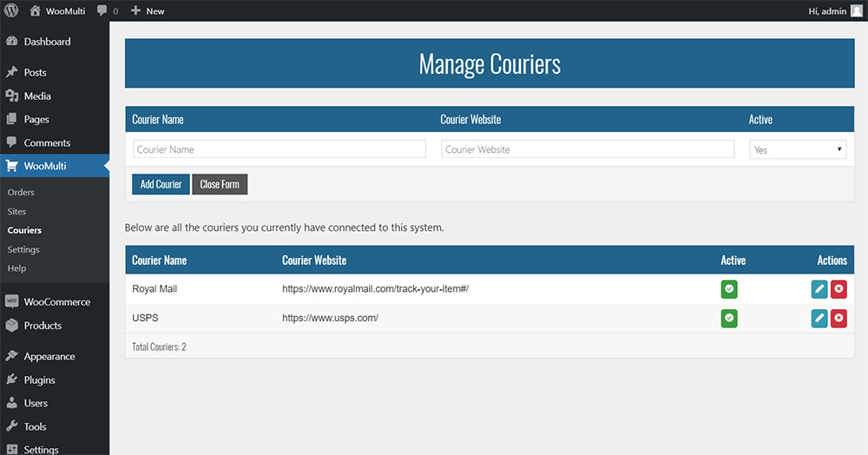Delete the Royal Mail courier with red icon

pyautogui.click(x=838, y=289)
